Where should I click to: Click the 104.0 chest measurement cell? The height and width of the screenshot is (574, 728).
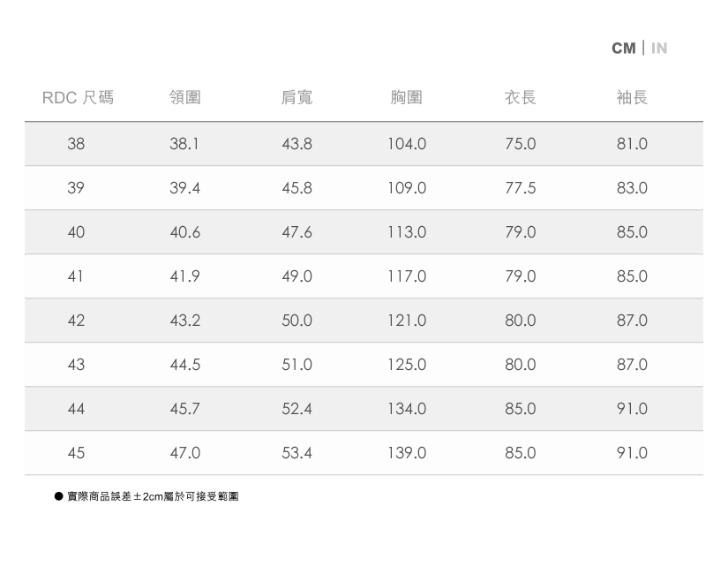(x=407, y=144)
